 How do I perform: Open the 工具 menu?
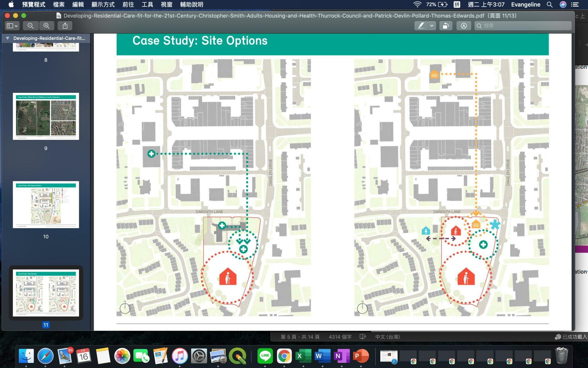click(147, 4)
